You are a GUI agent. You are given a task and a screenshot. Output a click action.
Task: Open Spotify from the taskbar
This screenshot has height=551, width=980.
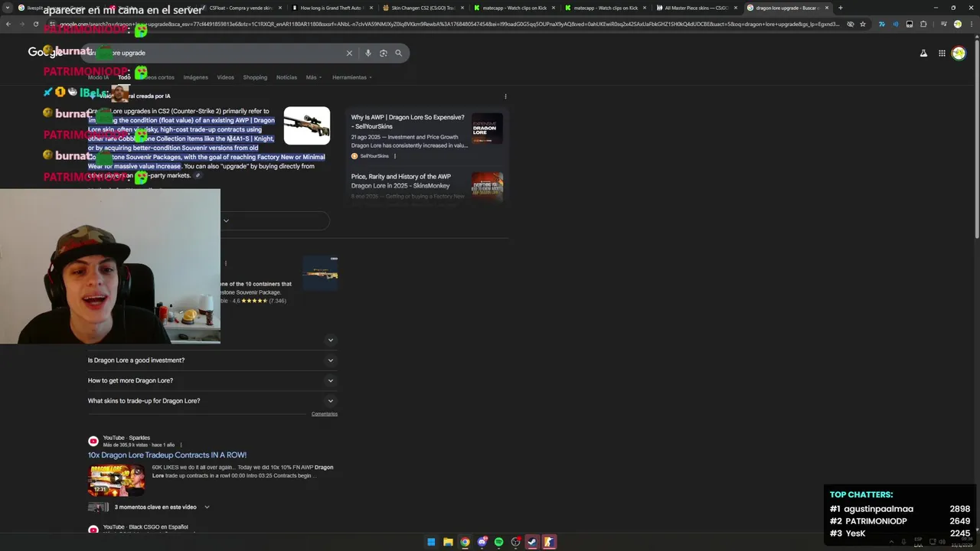[498, 542]
